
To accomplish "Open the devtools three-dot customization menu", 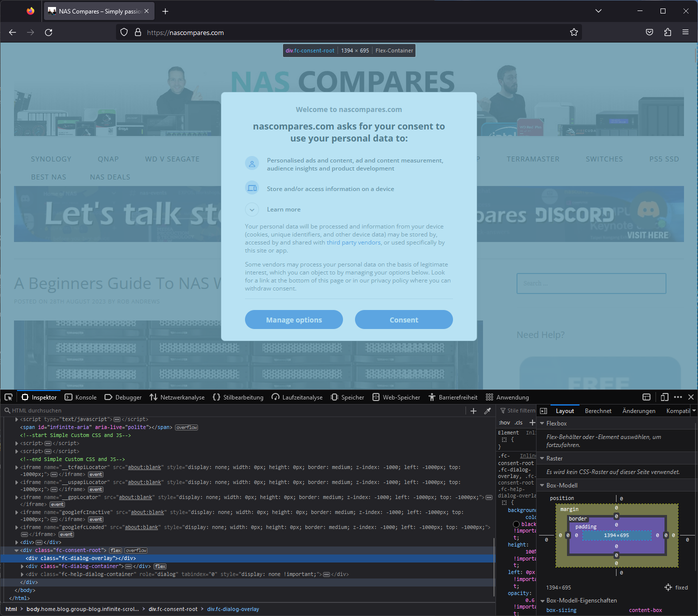I will click(x=678, y=397).
